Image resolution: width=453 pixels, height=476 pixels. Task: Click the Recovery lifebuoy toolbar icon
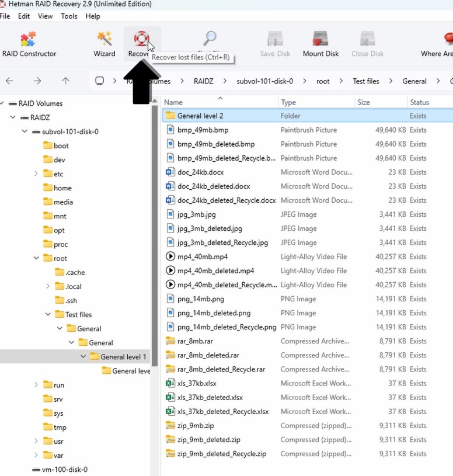(141, 39)
